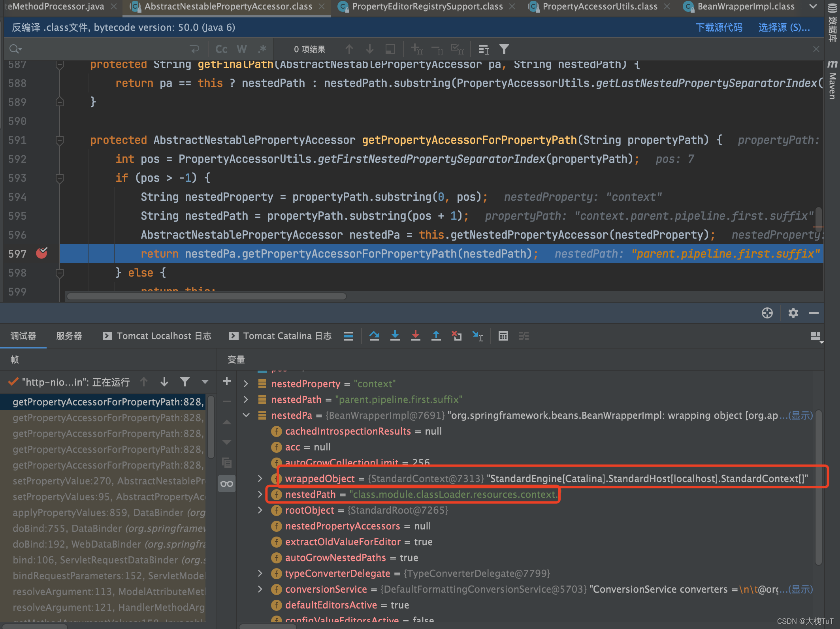Click previous occurrence up arrow in search bar
The height and width of the screenshot is (629, 840).
pyautogui.click(x=349, y=49)
